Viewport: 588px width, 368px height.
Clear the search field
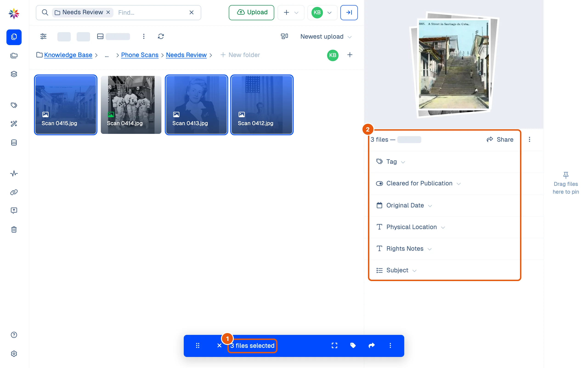192,12
